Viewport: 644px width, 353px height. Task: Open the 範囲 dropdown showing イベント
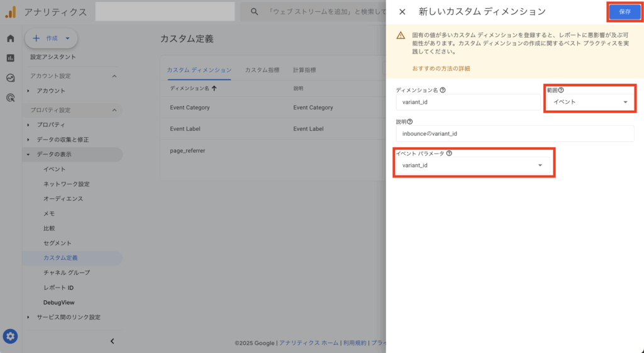590,102
